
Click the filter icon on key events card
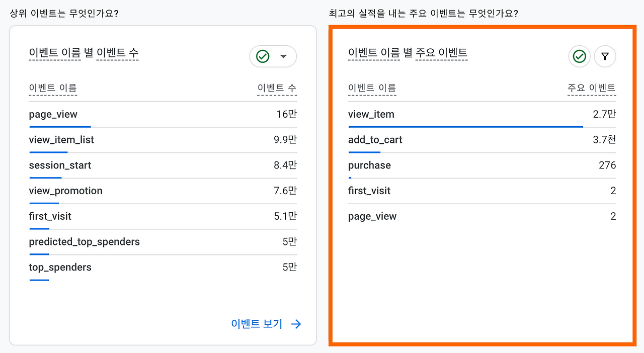(x=605, y=57)
